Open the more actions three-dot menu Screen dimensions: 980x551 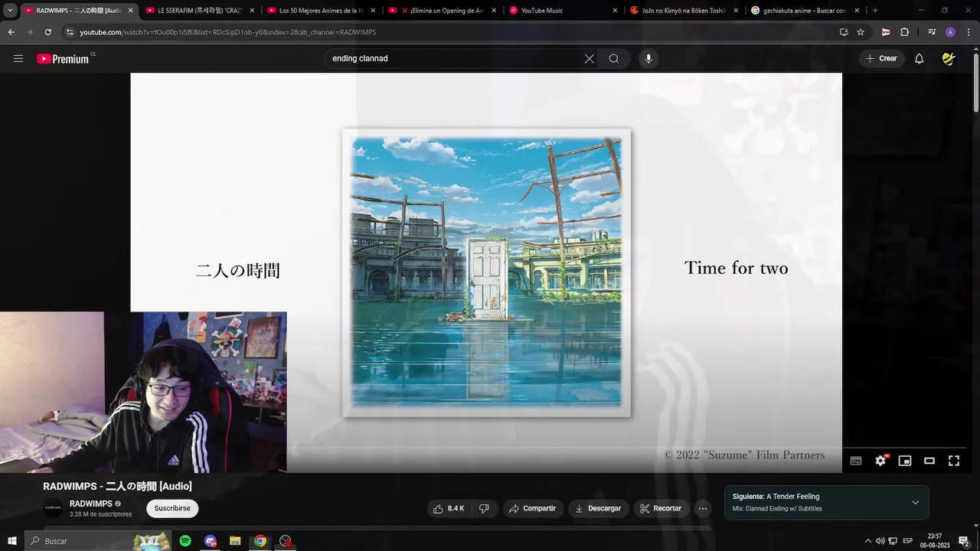703,508
